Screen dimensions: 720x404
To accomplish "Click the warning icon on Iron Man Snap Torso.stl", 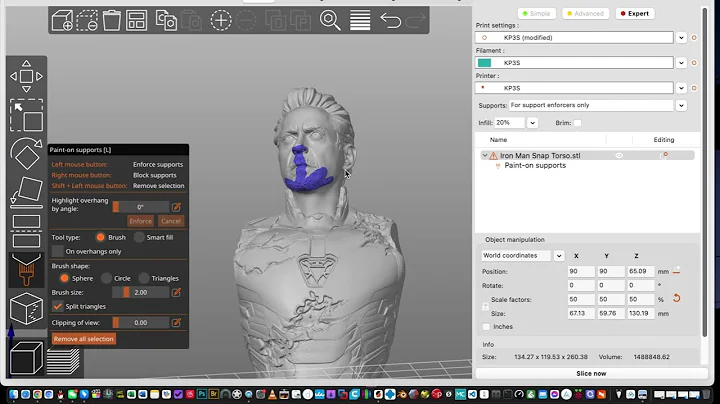I will click(494, 156).
